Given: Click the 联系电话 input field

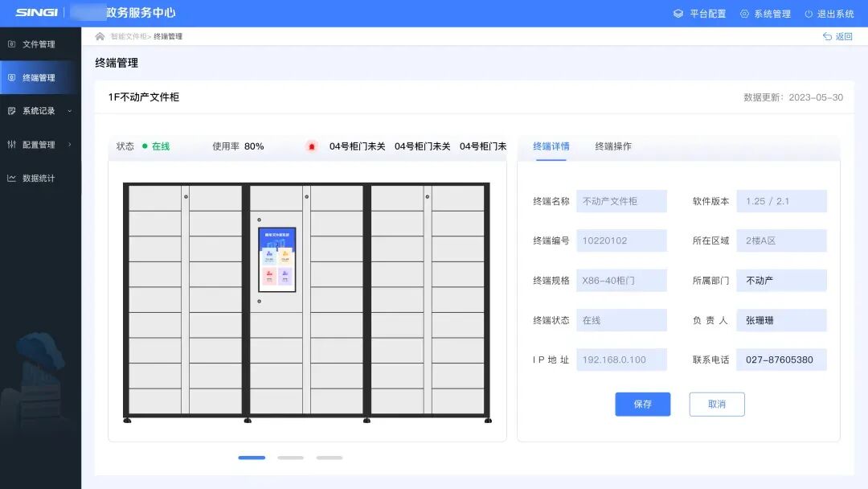Looking at the screenshot, I should tap(781, 360).
